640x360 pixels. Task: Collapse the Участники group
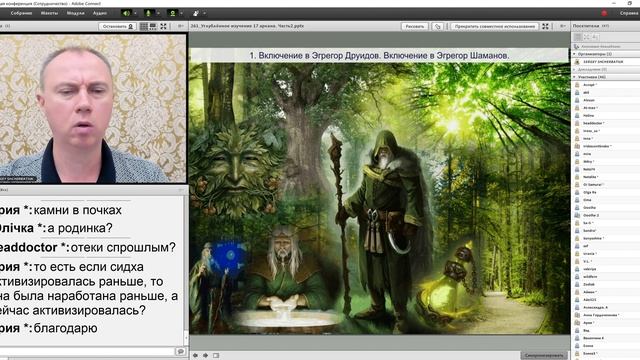[x=575, y=77]
